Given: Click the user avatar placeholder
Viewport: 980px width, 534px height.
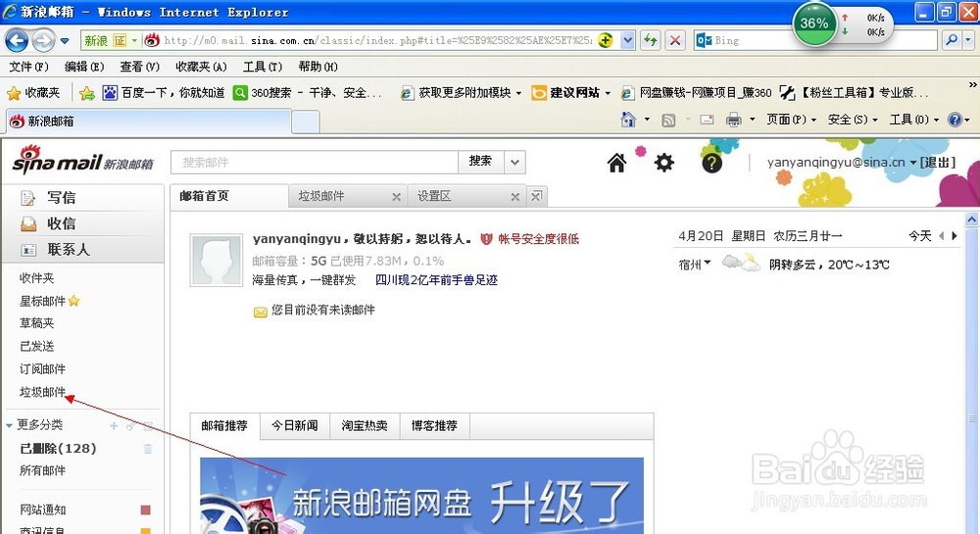Looking at the screenshot, I should (217, 261).
